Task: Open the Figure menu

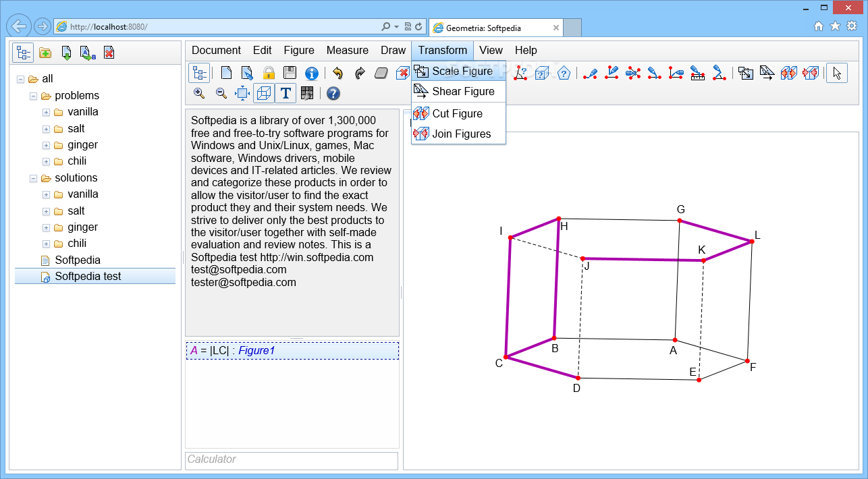Action: click(299, 50)
